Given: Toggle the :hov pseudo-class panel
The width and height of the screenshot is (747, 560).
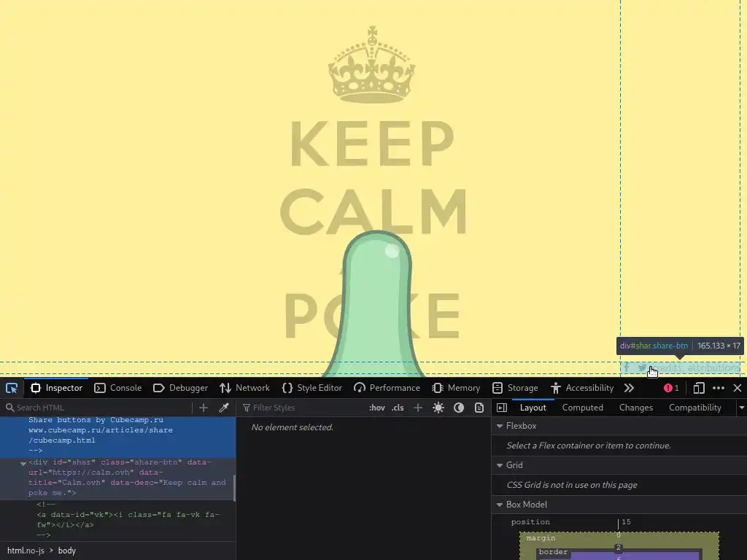Looking at the screenshot, I should tap(377, 408).
